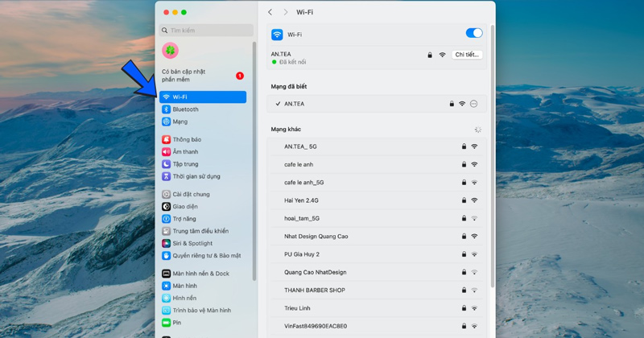Turn off the Wi-Fi toggle switch
This screenshot has height=338, width=644.
(x=473, y=34)
